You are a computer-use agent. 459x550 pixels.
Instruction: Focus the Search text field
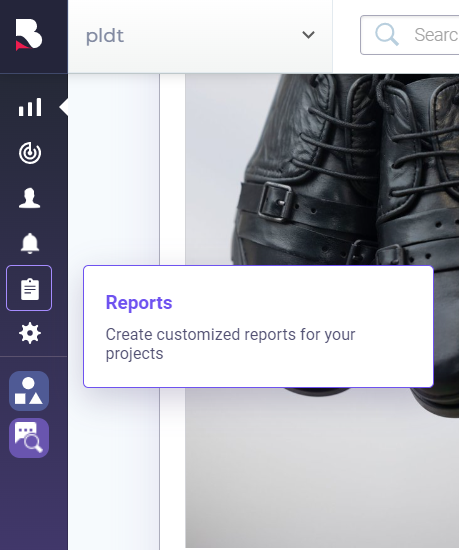[410, 35]
